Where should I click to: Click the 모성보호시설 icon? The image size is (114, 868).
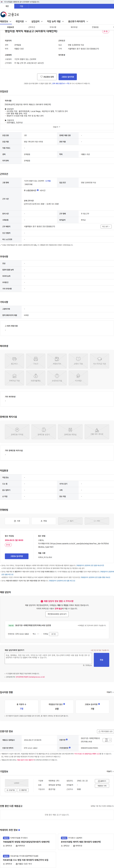click(x=57, y=378)
